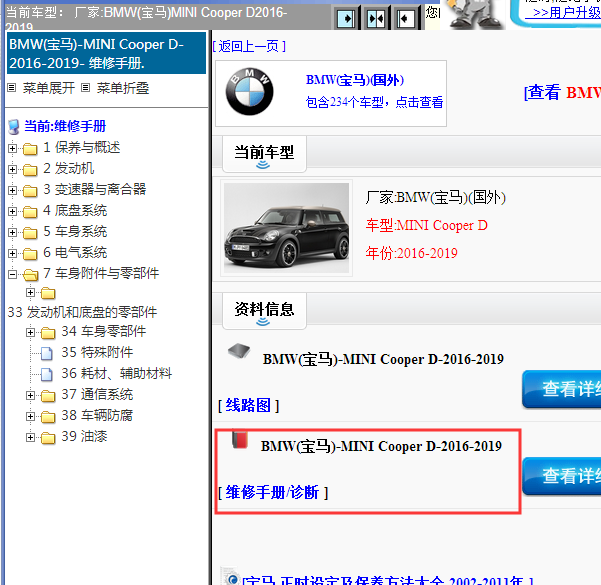Screen dimensions: 601x585
Task: Expand the 2 发动机 tree node
Action: (x=12, y=169)
